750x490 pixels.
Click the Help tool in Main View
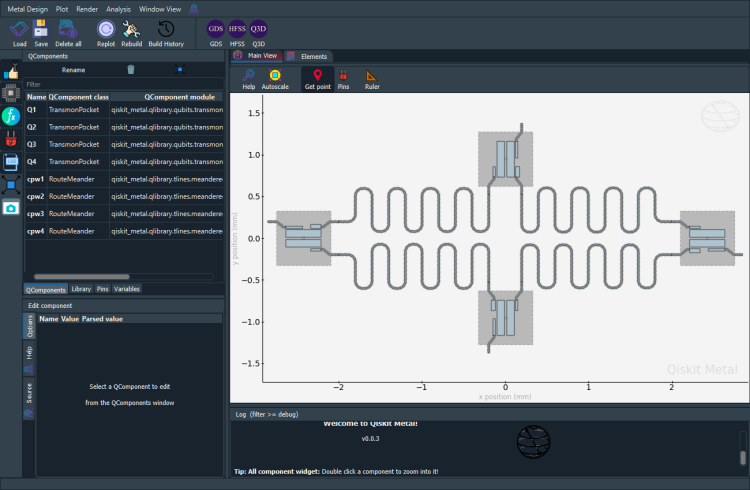click(x=249, y=79)
